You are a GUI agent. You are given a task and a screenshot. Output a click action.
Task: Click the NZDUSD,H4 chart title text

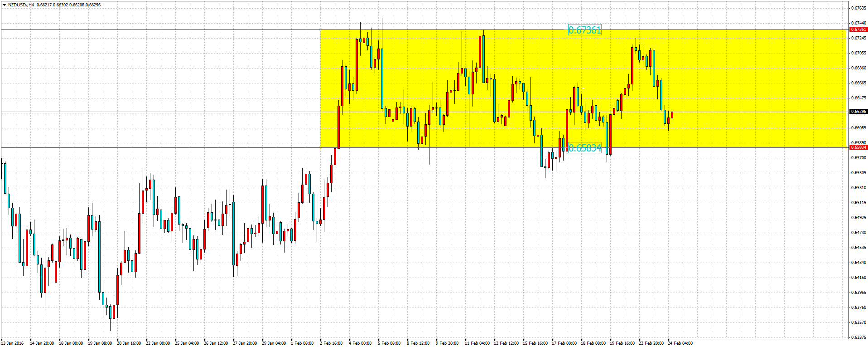(21, 5)
